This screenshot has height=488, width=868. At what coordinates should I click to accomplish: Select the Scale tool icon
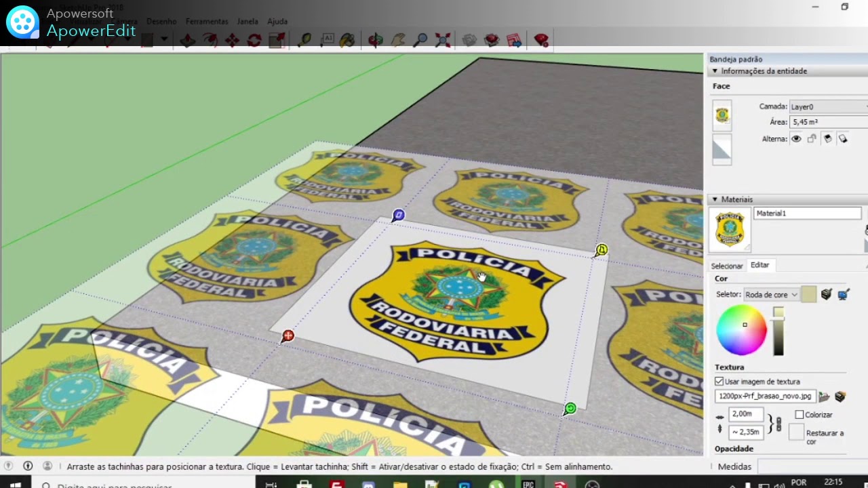pos(277,41)
